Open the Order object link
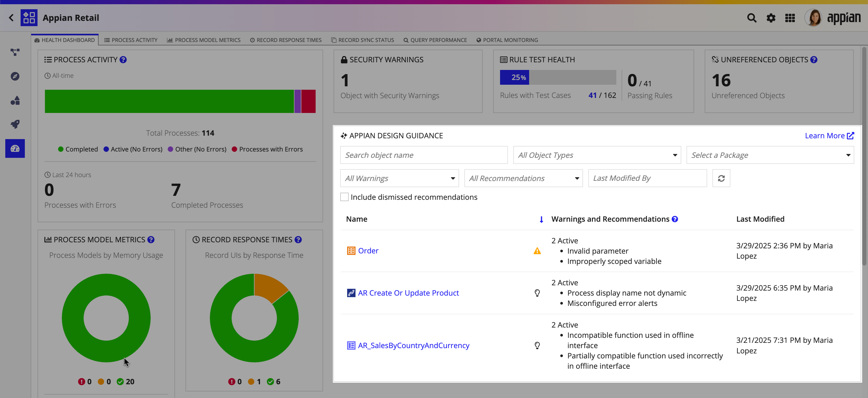Screen dimensions: 868x398 tap(368, 251)
